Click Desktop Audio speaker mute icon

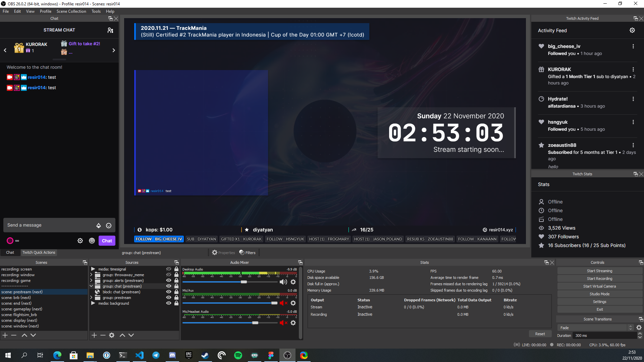click(283, 282)
